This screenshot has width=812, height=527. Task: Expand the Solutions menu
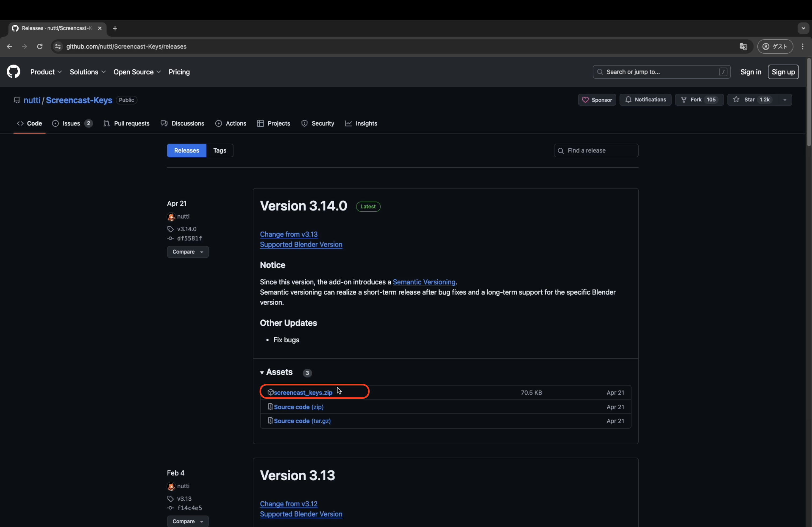click(88, 72)
